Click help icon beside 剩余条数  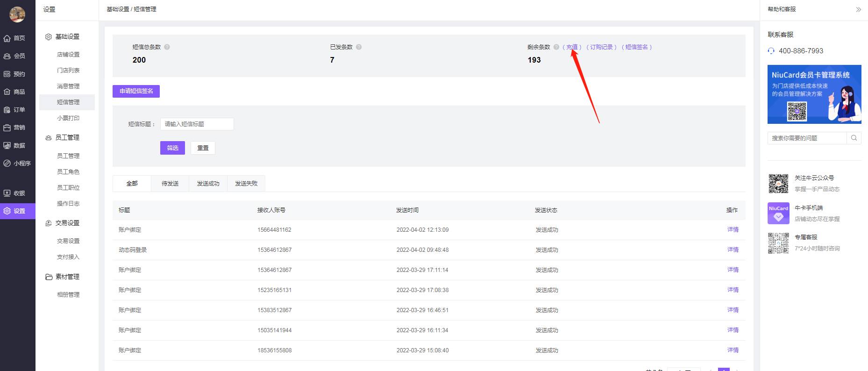(x=556, y=47)
